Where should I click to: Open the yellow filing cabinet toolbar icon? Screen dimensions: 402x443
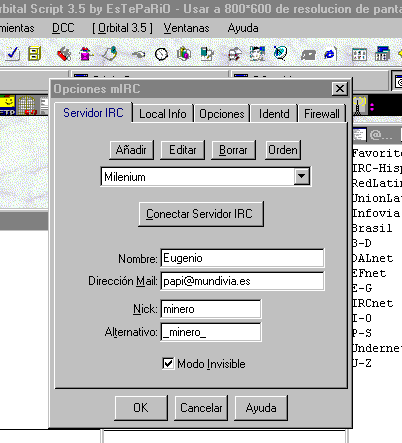tap(34, 53)
